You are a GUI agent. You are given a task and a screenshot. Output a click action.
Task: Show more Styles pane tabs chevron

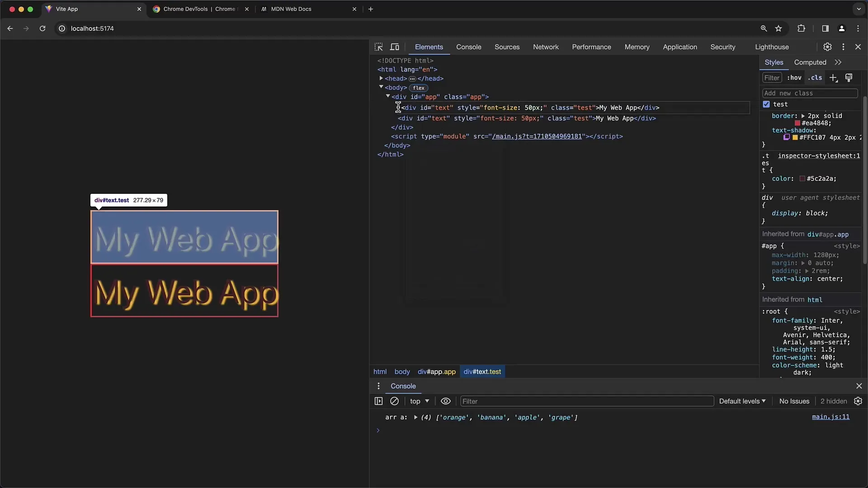point(838,62)
